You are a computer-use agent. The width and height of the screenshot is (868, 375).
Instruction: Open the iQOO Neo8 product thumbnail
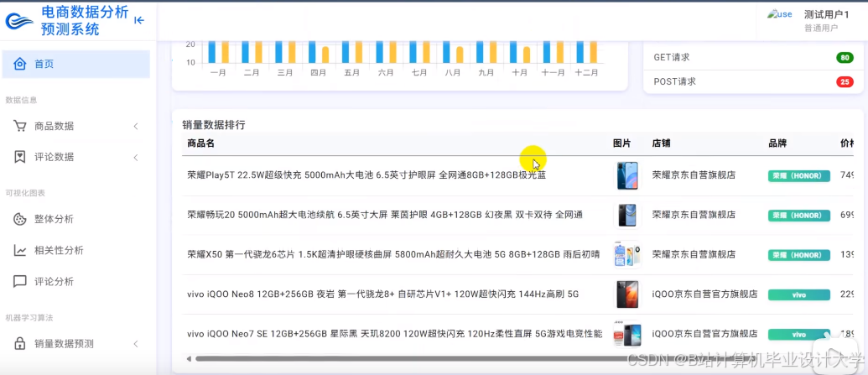(627, 294)
